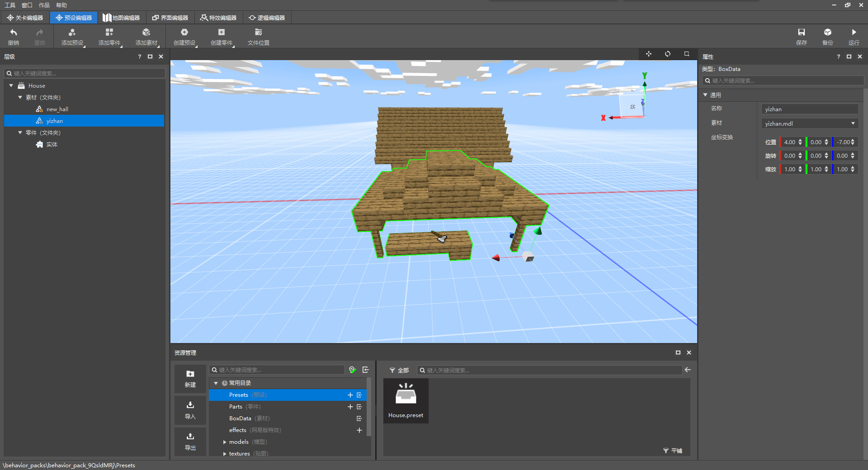Click help icon in 属性 panel header

point(839,56)
